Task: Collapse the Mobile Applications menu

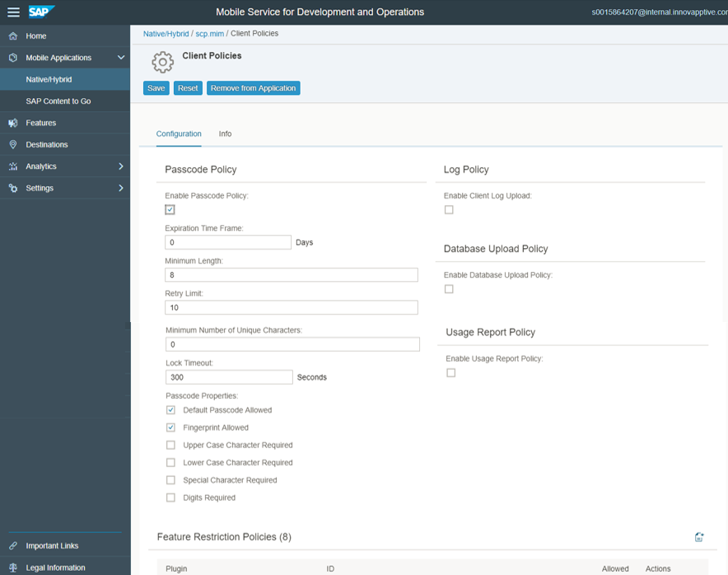Action: [x=121, y=58]
